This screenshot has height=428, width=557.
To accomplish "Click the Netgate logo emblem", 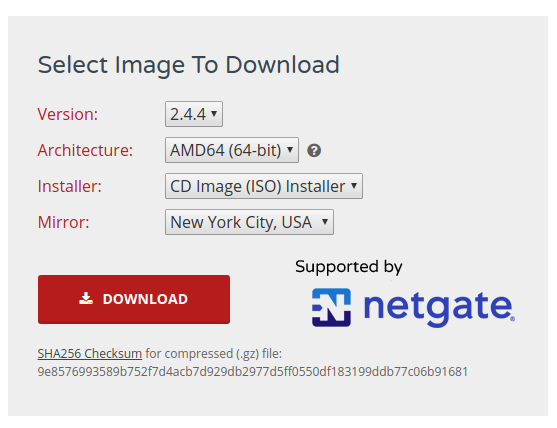I will click(331, 307).
